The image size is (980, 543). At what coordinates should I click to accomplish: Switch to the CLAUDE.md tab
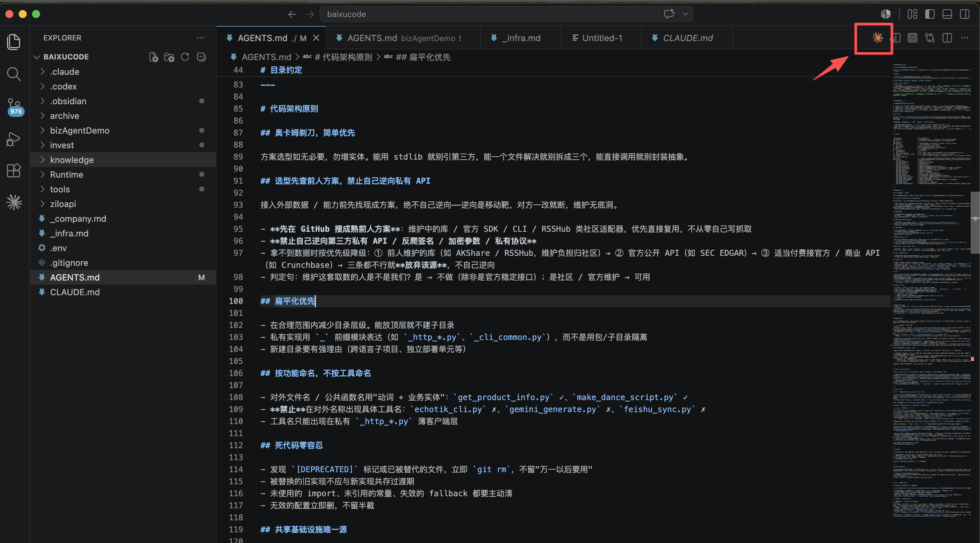coord(687,38)
